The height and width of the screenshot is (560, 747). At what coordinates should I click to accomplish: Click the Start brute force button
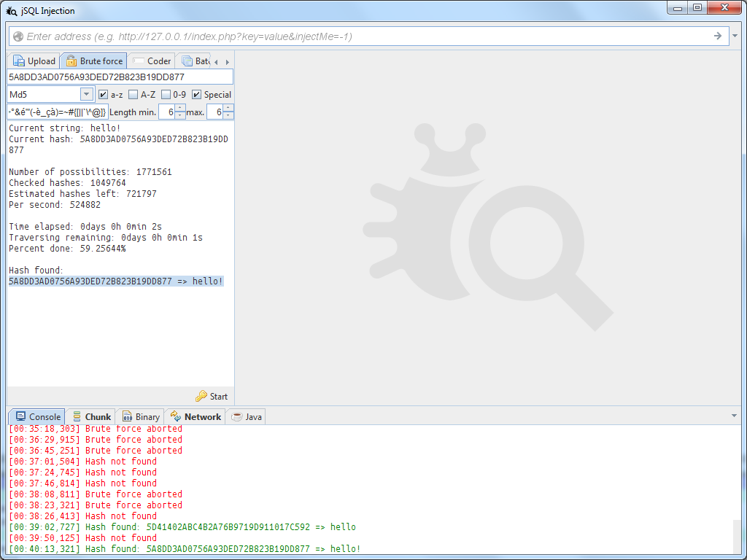click(x=212, y=396)
